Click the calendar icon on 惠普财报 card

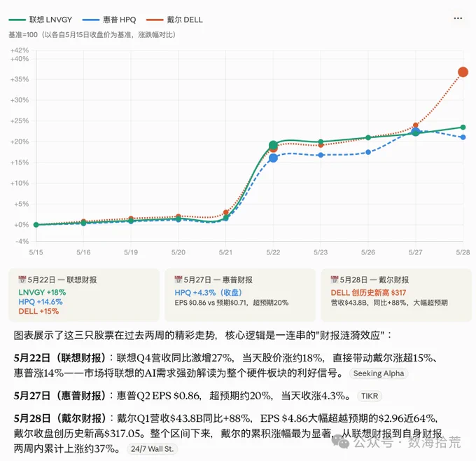(x=178, y=280)
